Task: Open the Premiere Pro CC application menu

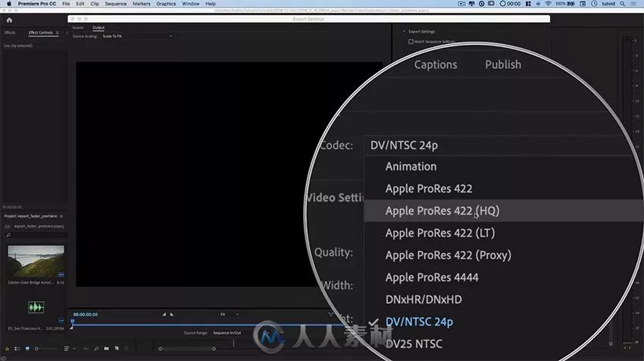Action: coord(37,4)
